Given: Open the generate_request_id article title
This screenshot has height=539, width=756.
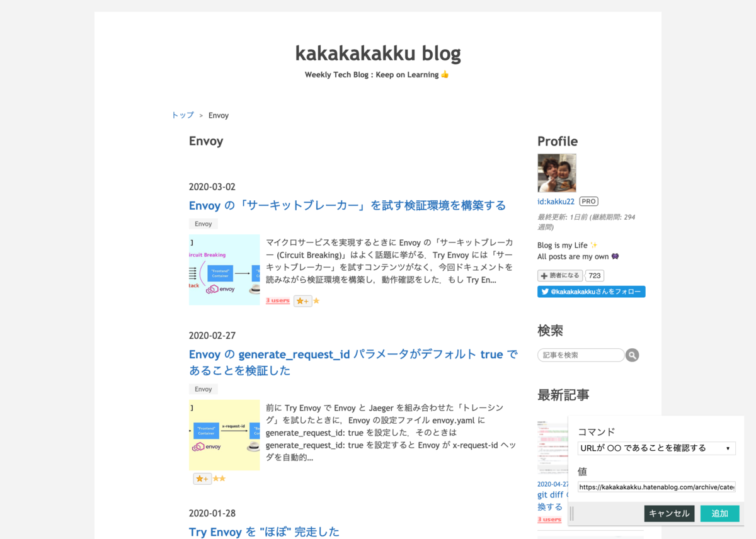Looking at the screenshot, I should point(353,362).
